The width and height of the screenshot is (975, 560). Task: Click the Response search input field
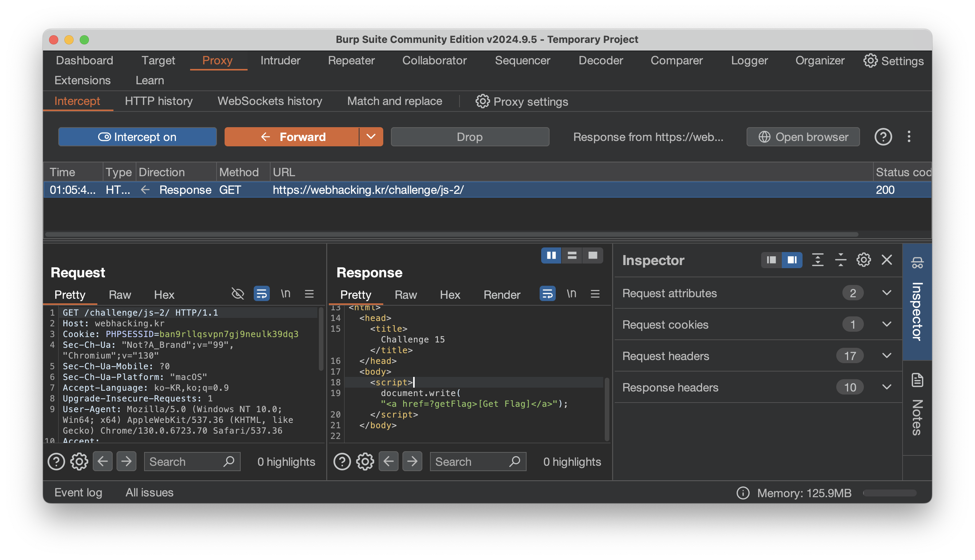469,462
